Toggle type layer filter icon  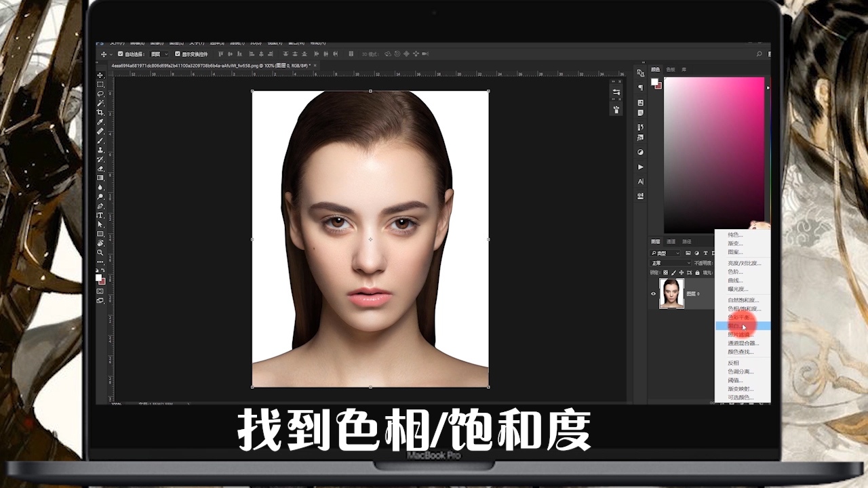click(x=705, y=253)
